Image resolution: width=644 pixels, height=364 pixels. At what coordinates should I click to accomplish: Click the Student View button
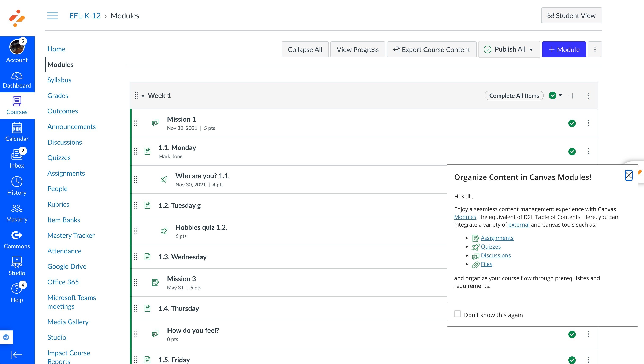point(571,15)
